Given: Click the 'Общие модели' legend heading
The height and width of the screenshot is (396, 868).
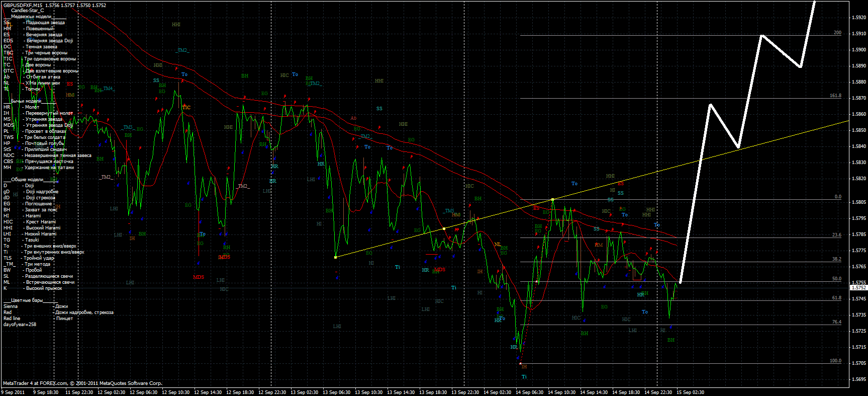Looking at the screenshot, I should pyautogui.click(x=27, y=180).
